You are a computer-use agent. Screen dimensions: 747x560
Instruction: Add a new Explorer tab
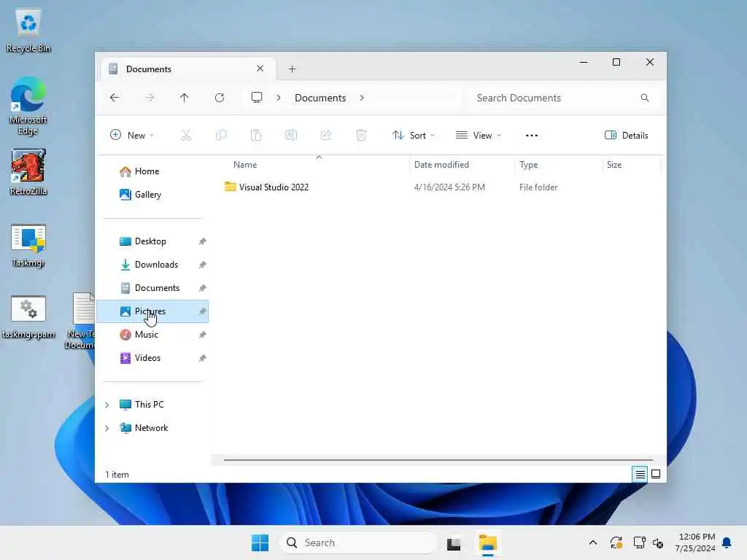(293, 69)
